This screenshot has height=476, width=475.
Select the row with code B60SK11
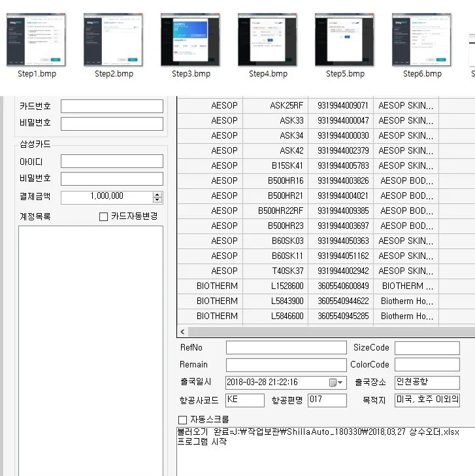tap(326, 256)
